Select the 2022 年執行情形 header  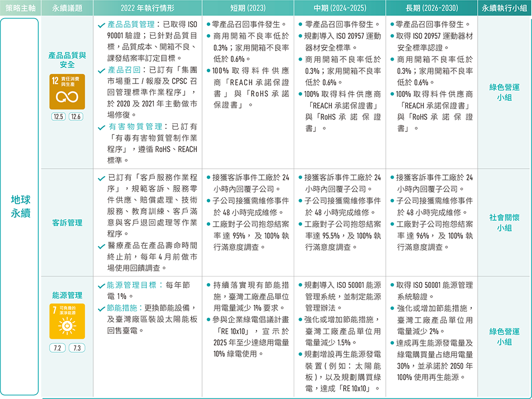[147, 8]
